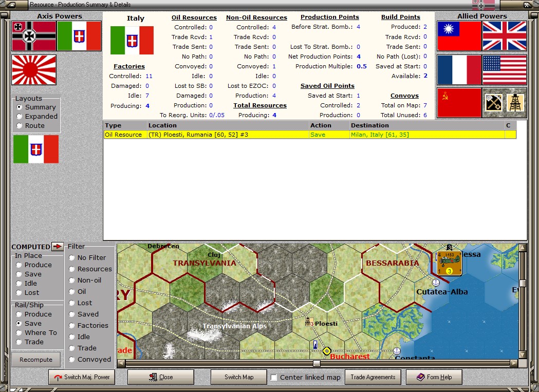539x392 pixels.
Task: Sort by the Type column header
Action: click(x=125, y=125)
